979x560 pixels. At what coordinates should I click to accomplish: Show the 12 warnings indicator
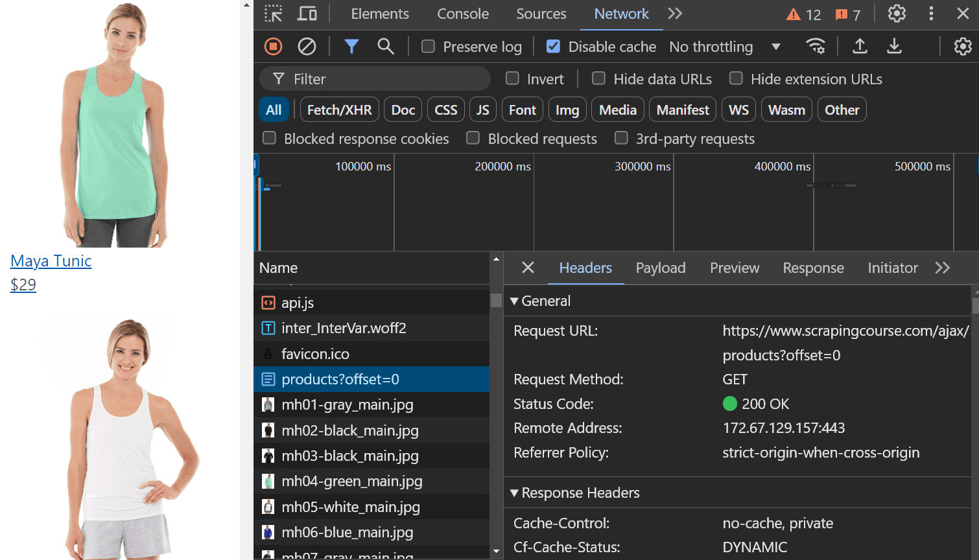(804, 14)
